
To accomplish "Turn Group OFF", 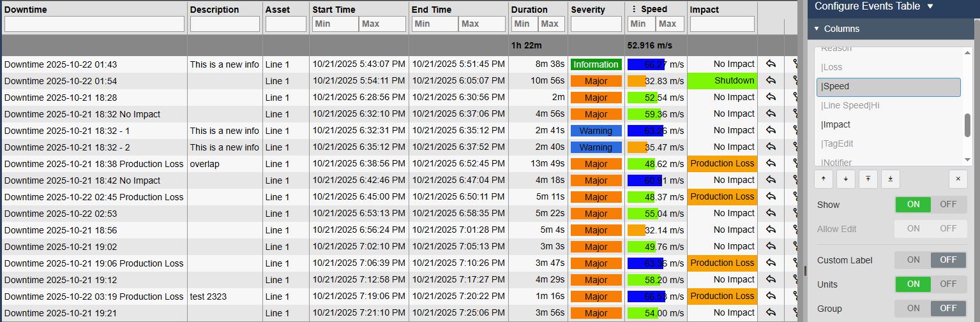I will [949, 309].
